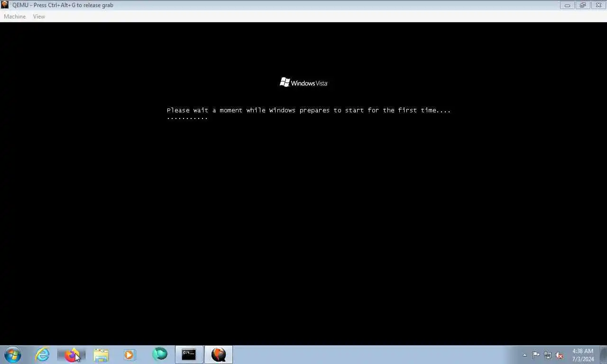Open the Machine menu in QEMU
The width and height of the screenshot is (607, 364).
point(15,17)
